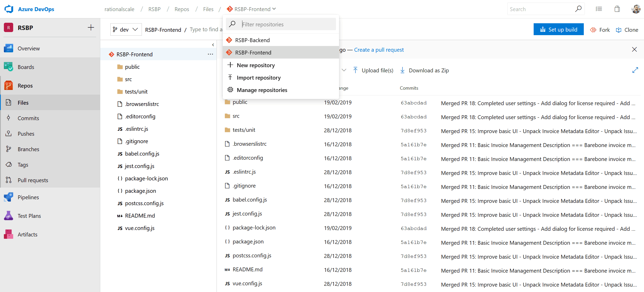Click the RSBP project name in sidebar
Screen dimensions: 644x292
(x=25, y=28)
